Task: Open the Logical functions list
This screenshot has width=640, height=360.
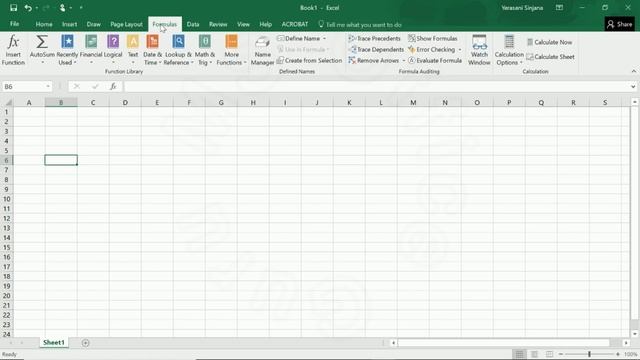Action: (113, 50)
